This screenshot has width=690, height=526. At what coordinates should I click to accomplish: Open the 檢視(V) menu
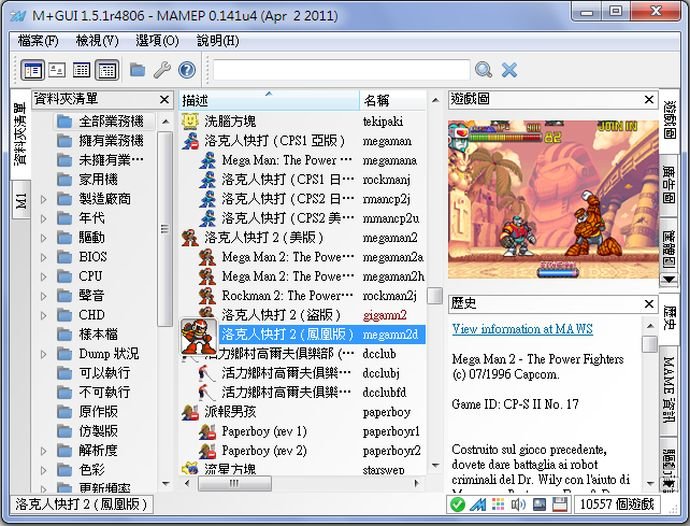97,41
